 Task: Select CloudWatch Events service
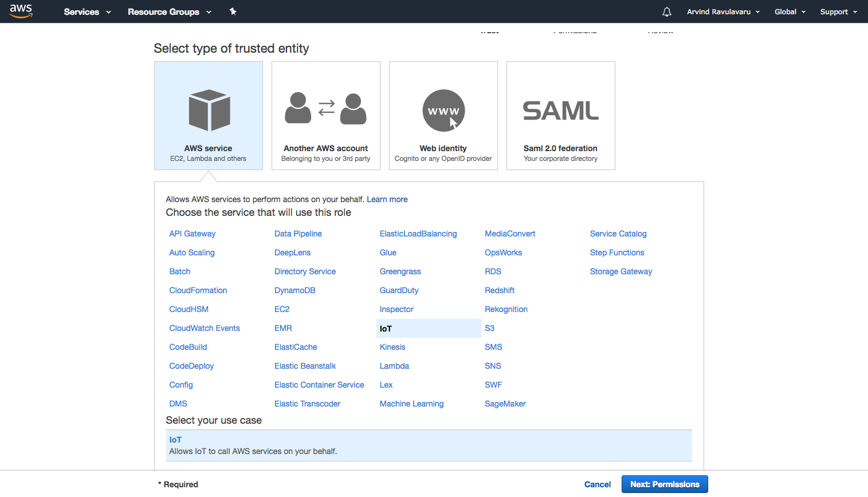(x=205, y=328)
